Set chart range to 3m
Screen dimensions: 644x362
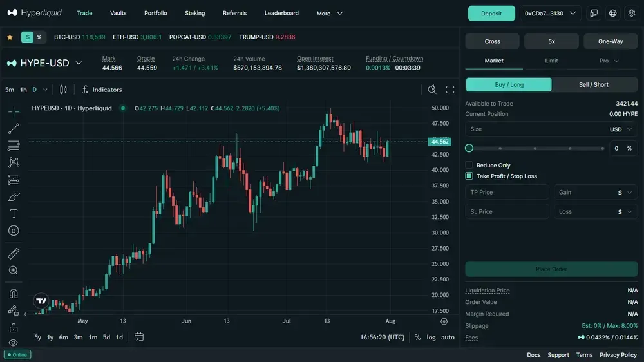78,337
